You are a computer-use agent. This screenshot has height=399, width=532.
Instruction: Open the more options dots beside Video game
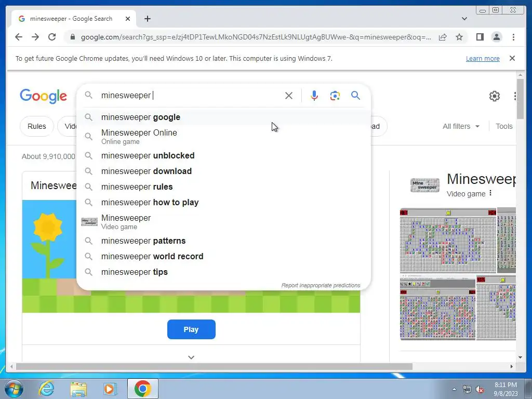[x=490, y=193]
